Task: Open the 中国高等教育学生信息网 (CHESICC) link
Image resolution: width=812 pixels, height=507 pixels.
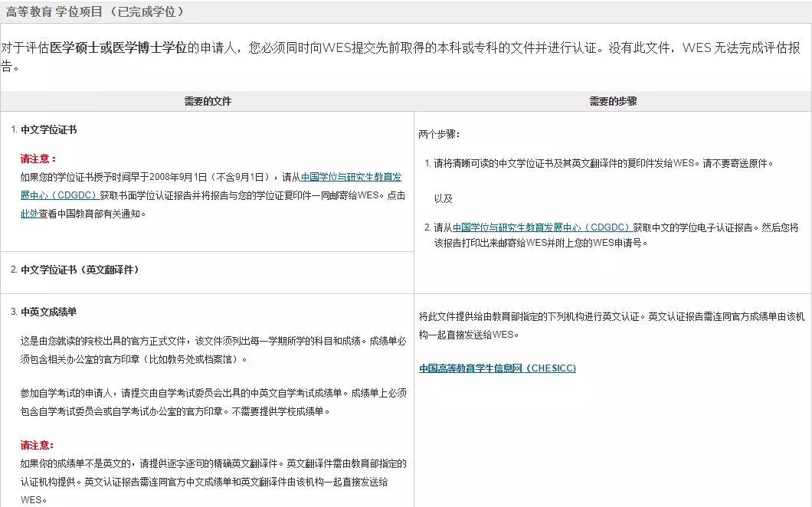Action: click(497, 368)
